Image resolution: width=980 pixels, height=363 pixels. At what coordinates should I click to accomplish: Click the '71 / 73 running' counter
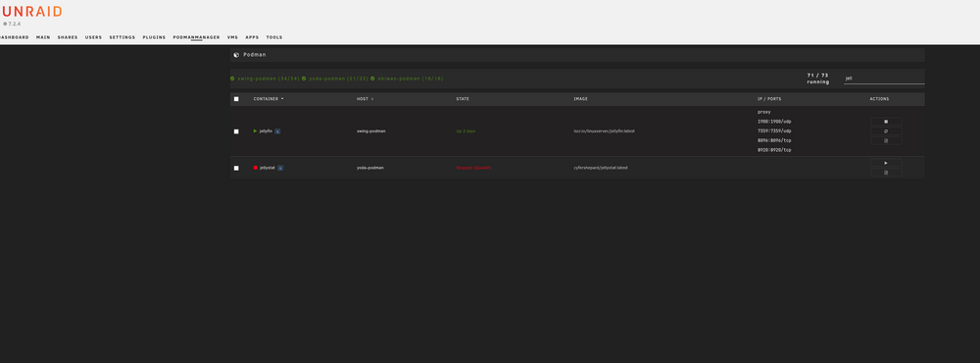pyautogui.click(x=817, y=78)
